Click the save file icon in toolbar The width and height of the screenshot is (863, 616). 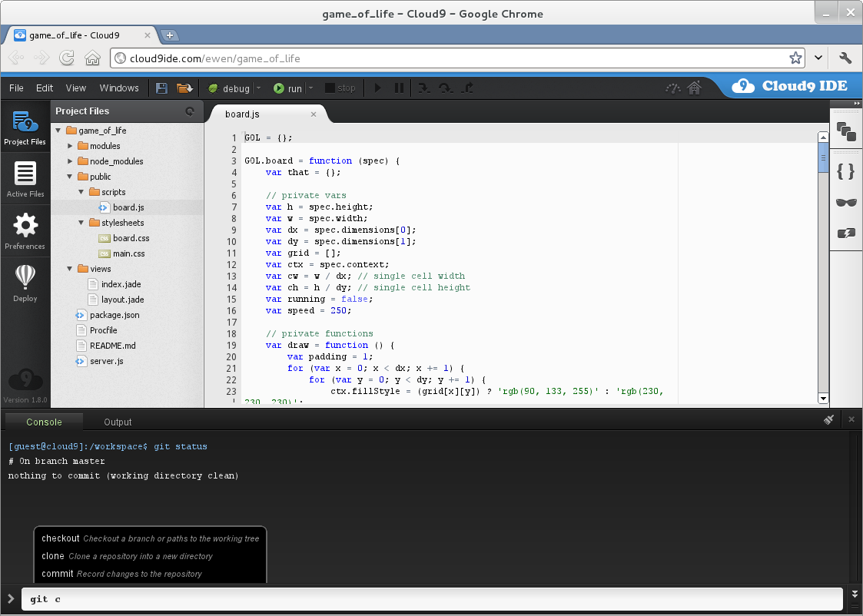161,88
